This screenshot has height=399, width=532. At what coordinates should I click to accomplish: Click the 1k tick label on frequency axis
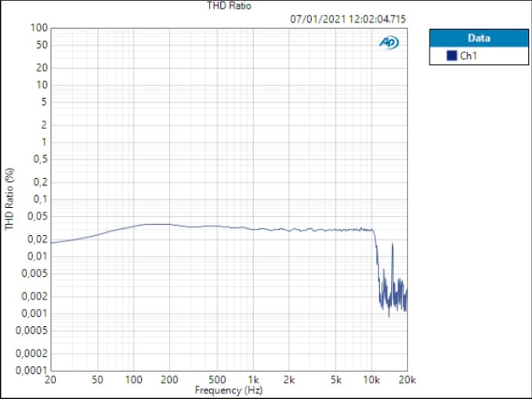(253, 379)
